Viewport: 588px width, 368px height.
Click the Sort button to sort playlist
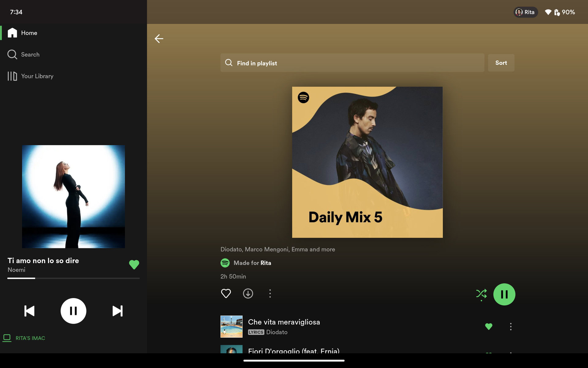tap(501, 63)
